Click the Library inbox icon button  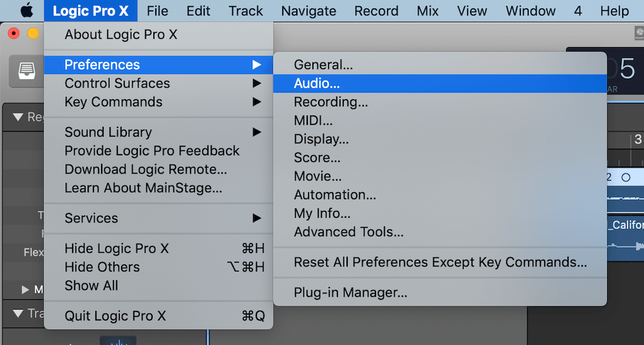26,70
